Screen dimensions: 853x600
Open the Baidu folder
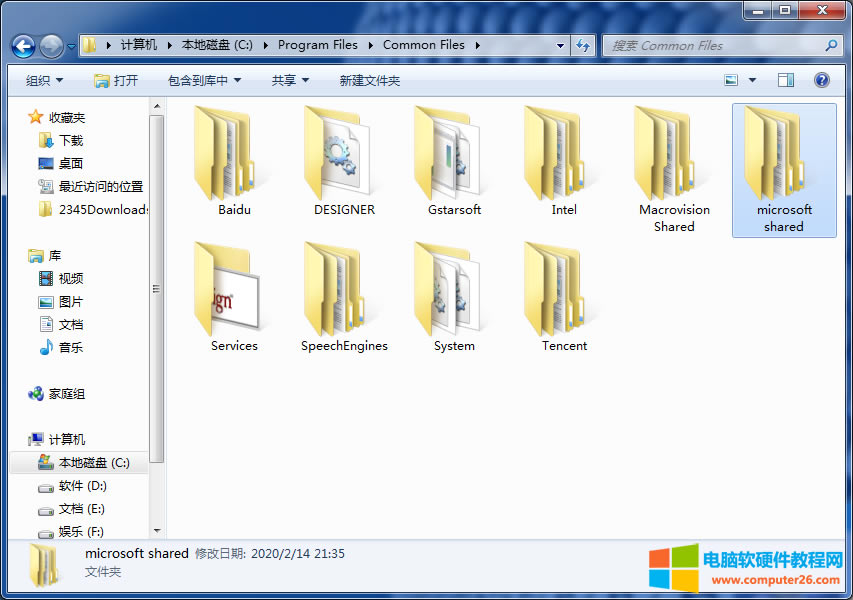[x=234, y=162]
